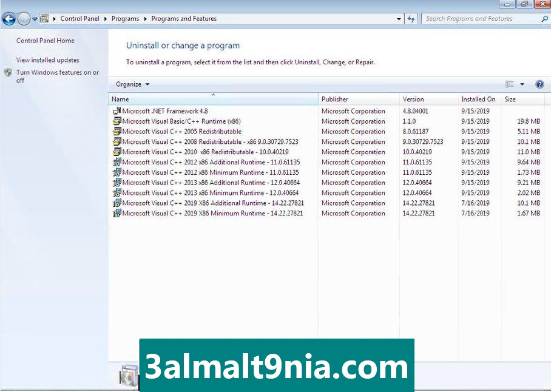Click the Forward navigation arrow button
This screenshot has width=551, height=392.
click(x=24, y=19)
